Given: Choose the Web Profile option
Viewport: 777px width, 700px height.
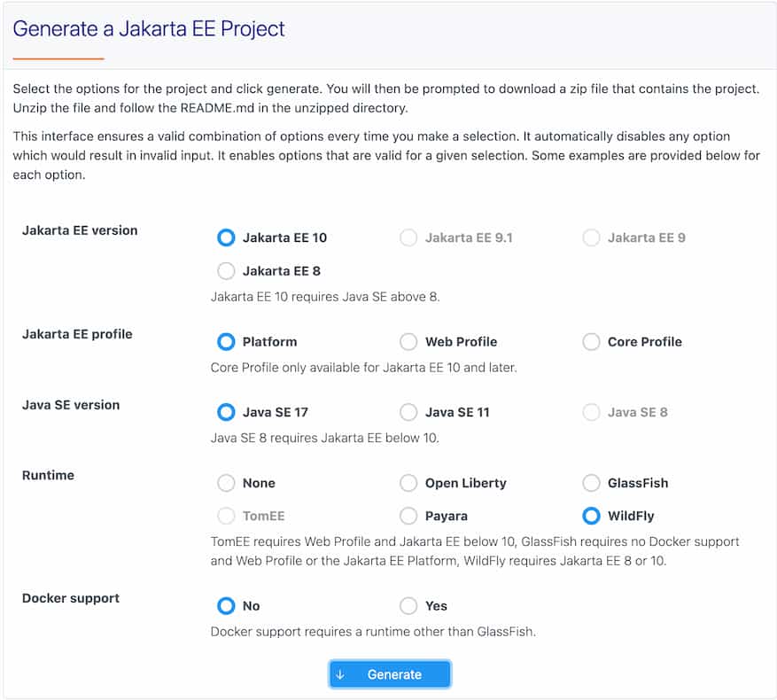Looking at the screenshot, I should 408,342.
